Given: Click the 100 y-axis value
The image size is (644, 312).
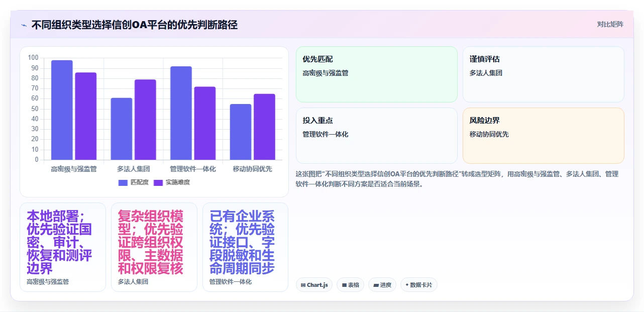Looking at the screenshot, I should pos(33,58).
